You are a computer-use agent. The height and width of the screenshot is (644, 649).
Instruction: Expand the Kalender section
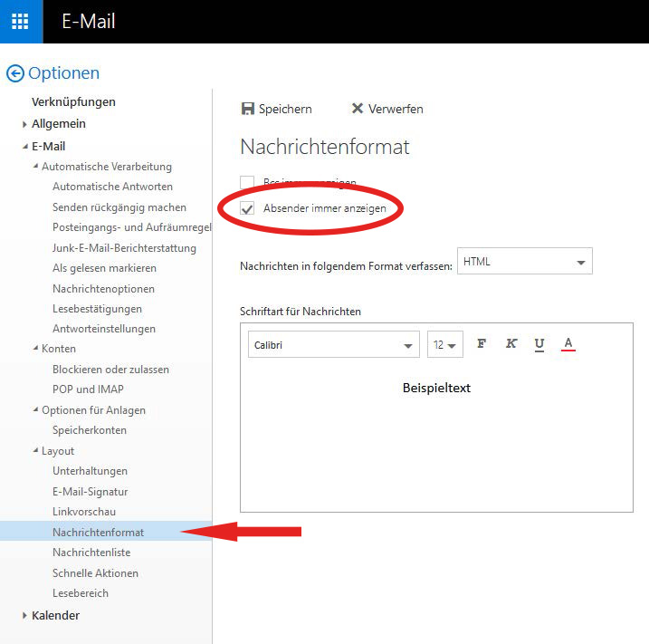(24, 616)
